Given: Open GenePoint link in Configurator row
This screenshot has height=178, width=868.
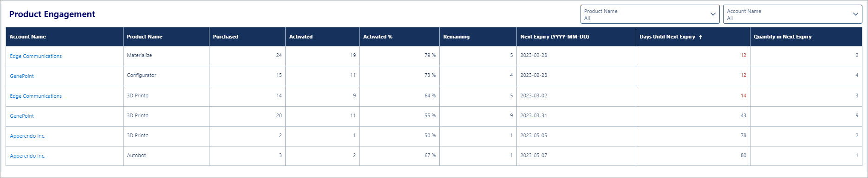Looking at the screenshot, I should (x=22, y=76).
